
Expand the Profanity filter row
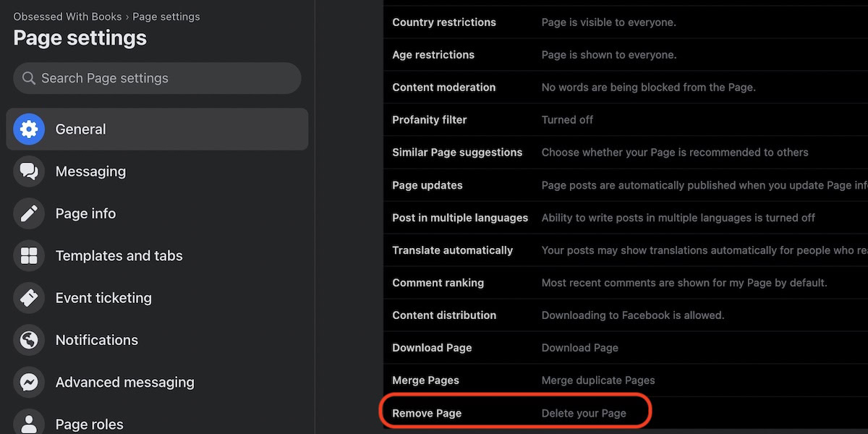click(430, 120)
